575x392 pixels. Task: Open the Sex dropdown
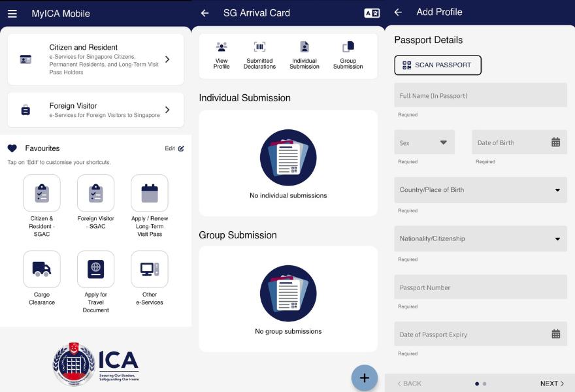424,142
